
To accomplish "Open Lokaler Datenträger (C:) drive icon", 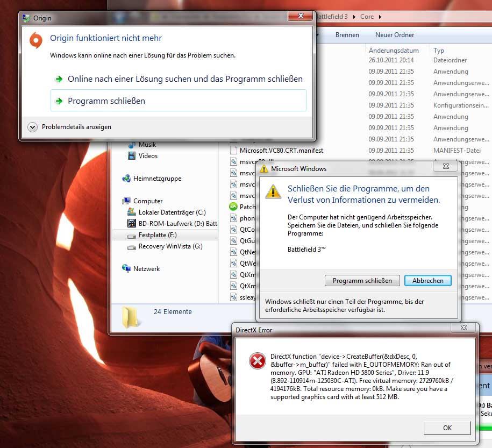I will (132, 212).
